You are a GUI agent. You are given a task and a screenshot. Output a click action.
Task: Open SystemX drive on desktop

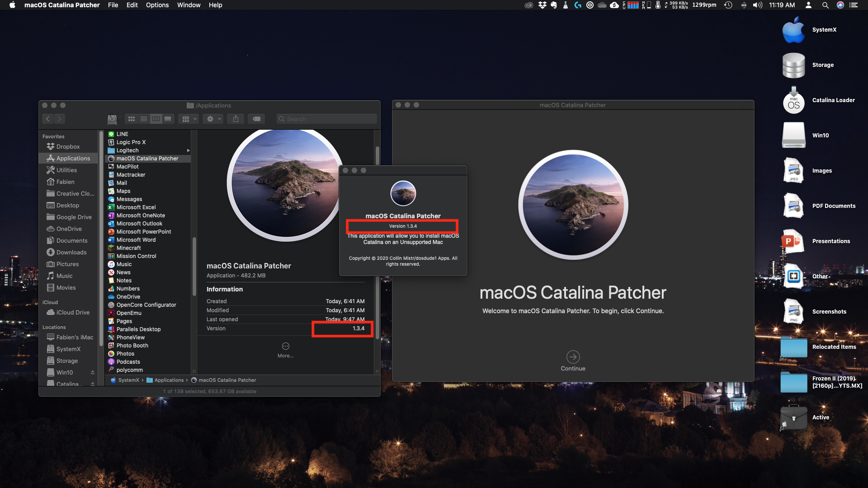coord(794,30)
